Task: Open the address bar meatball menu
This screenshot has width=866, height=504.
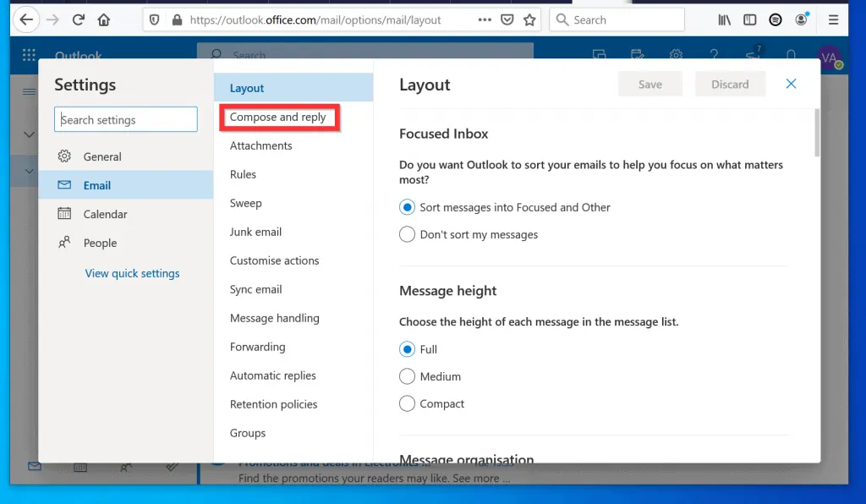Action: 485,19
